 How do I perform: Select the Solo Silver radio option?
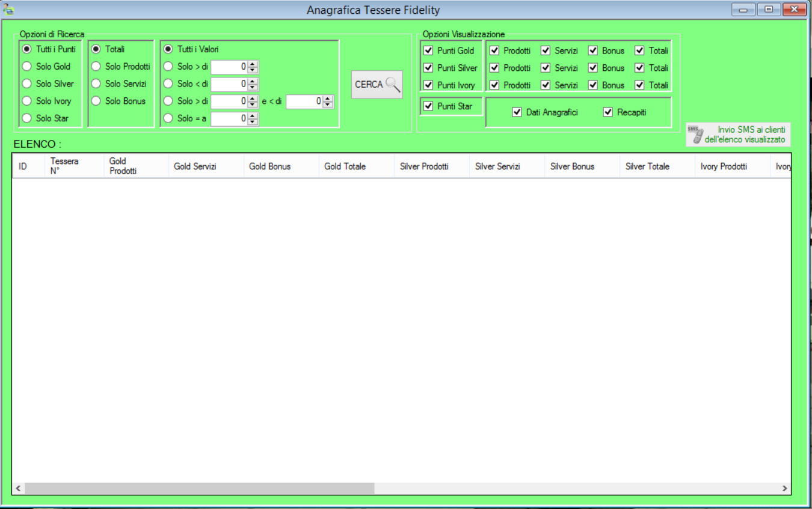click(48, 84)
